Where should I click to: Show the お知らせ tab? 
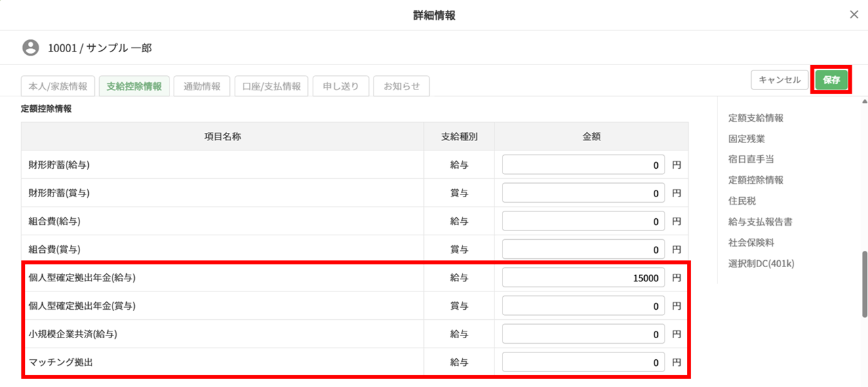[x=401, y=86]
